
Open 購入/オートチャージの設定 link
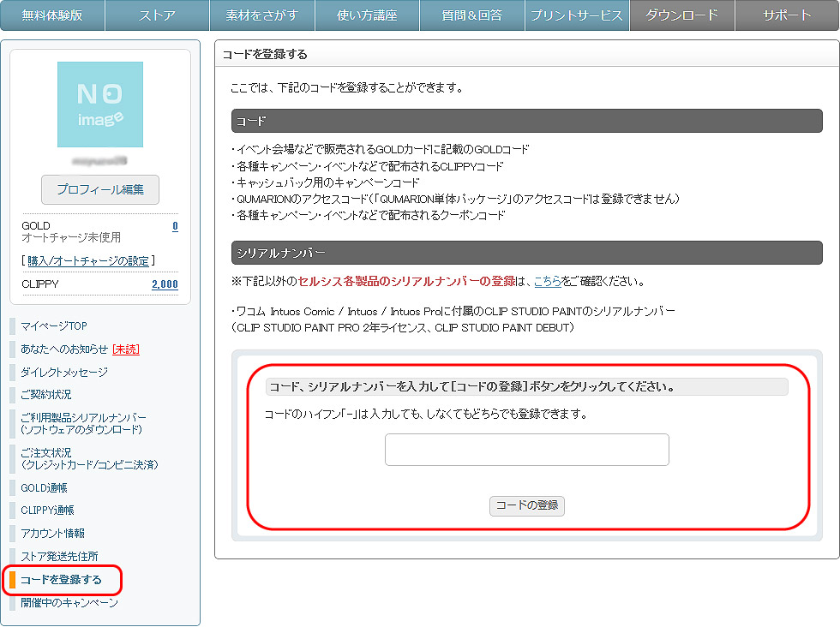(x=88, y=260)
